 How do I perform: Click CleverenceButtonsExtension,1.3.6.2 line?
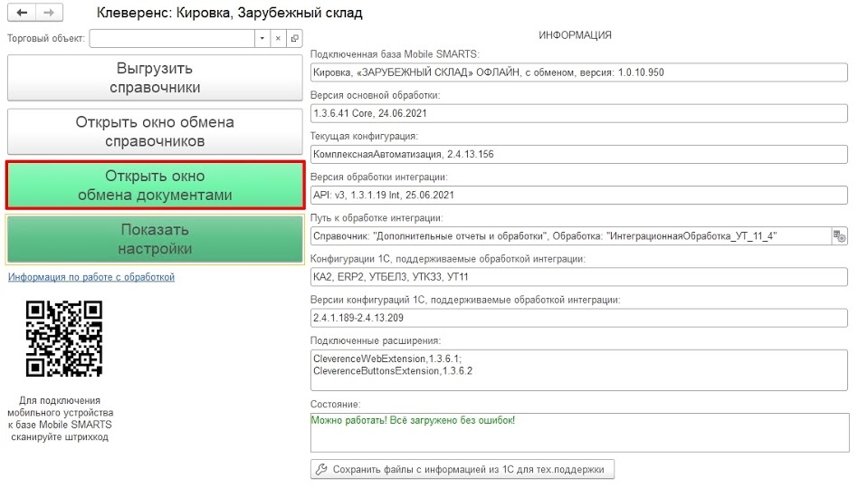coord(393,371)
